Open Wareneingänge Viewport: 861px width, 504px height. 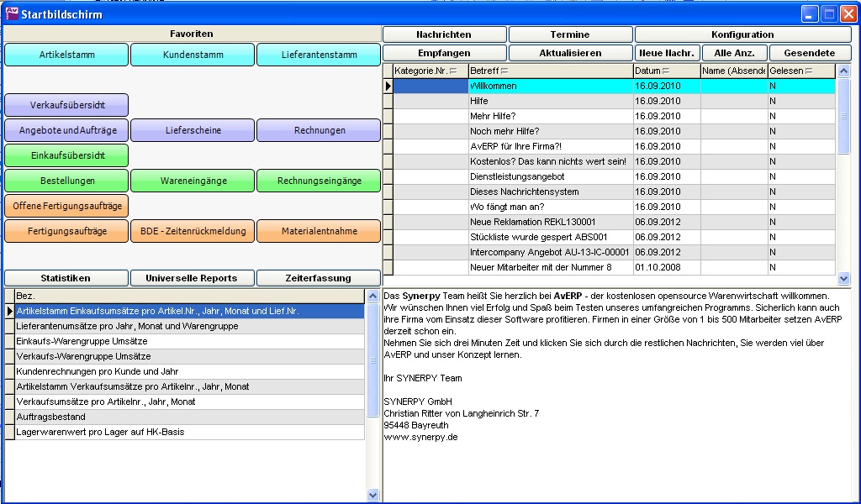[x=193, y=181]
